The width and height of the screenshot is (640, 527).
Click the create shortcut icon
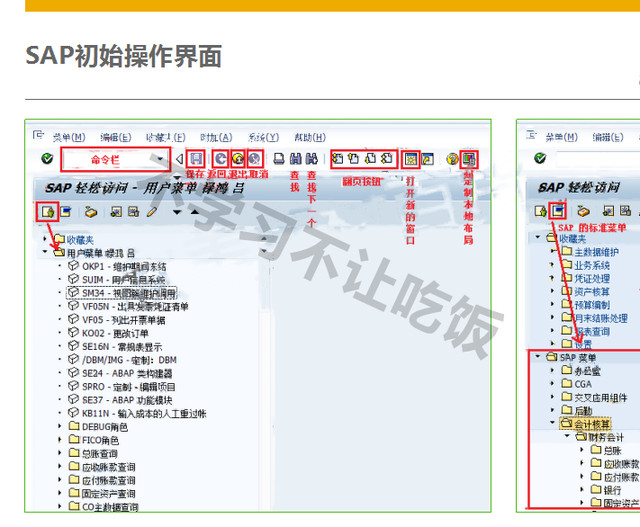tap(427, 158)
